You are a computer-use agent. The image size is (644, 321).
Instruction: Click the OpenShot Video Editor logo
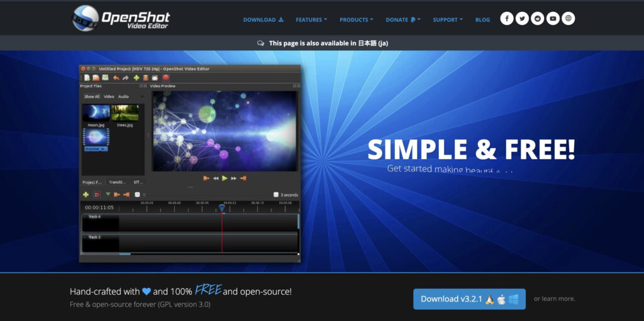coord(121,18)
